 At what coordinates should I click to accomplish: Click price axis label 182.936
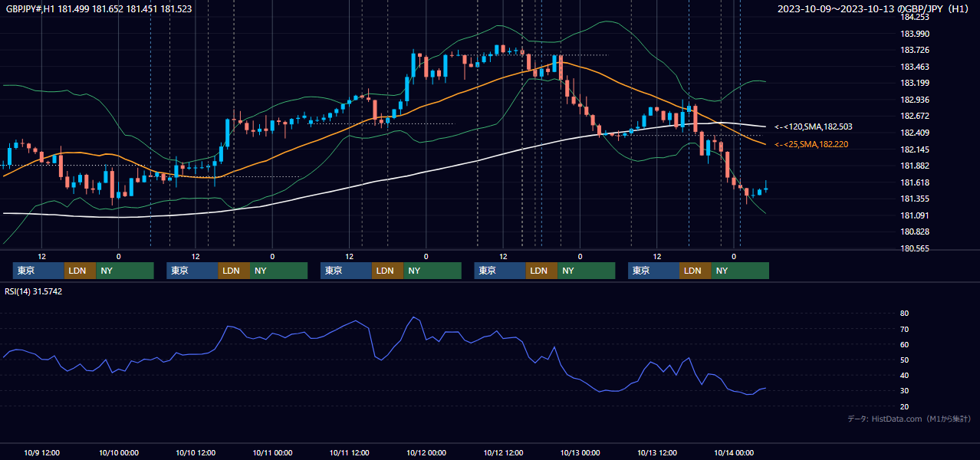914,100
